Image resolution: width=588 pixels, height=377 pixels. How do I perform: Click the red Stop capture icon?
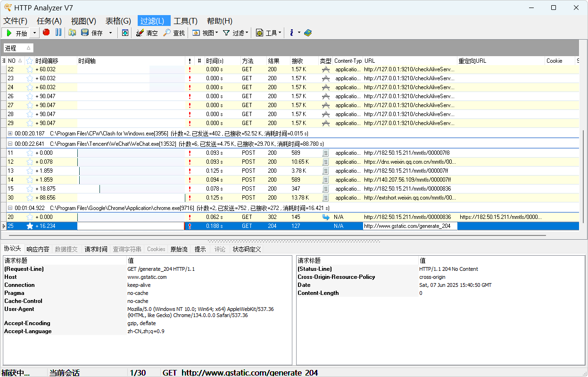coord(46,33)
